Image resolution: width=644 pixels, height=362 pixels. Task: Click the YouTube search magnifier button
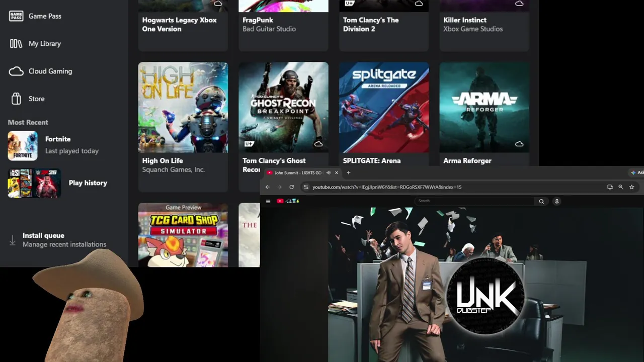tap(541, 201)
